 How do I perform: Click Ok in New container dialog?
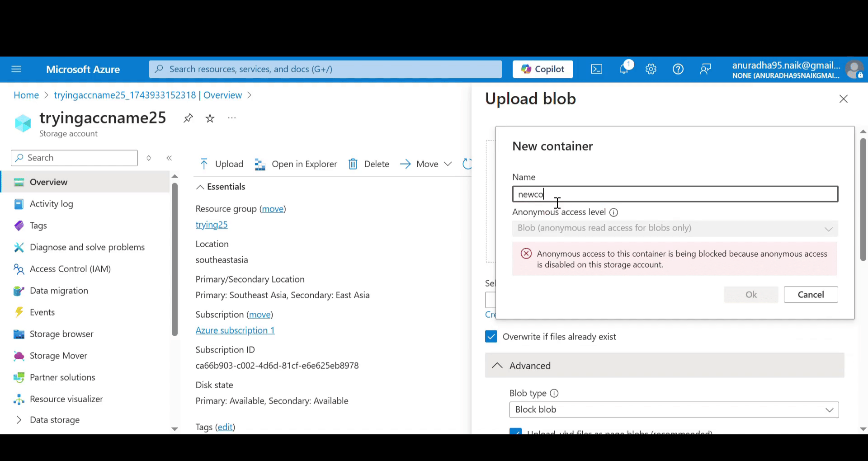point(751,295)
